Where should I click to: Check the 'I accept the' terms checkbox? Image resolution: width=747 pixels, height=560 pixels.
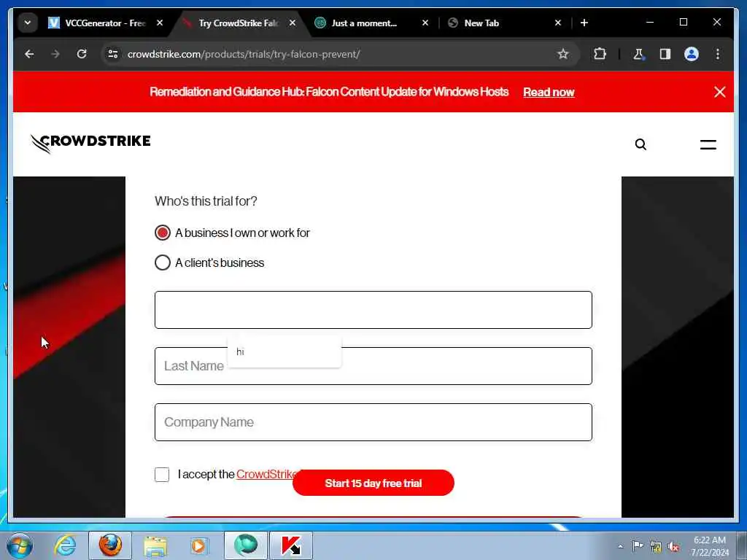tap(162, 474)
